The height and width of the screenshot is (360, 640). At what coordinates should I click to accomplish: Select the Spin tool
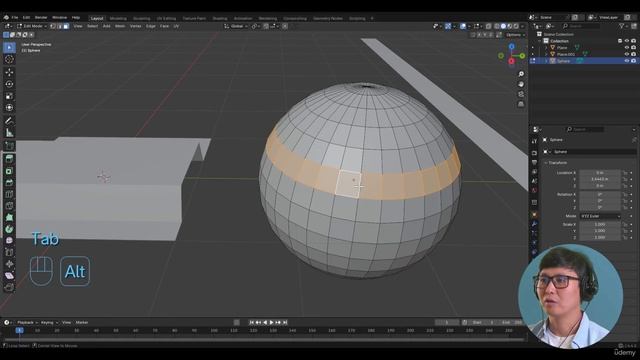click(9, 229)
